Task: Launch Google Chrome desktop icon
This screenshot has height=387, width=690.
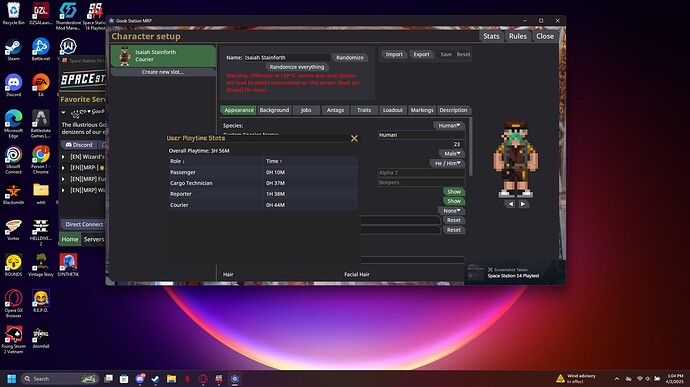Action: pyautogui.click(x=40, y=160)
